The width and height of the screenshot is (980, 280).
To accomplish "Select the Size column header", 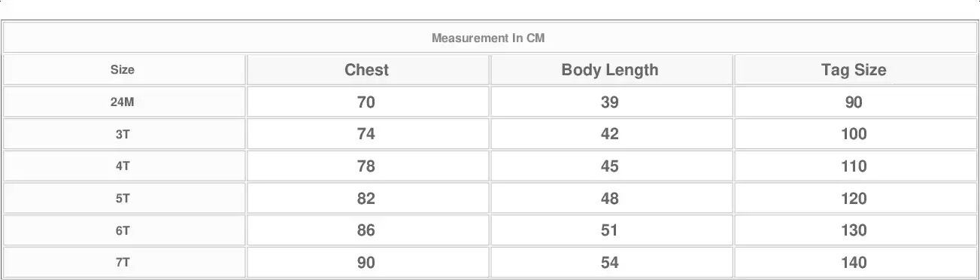I will pos(123,70).
